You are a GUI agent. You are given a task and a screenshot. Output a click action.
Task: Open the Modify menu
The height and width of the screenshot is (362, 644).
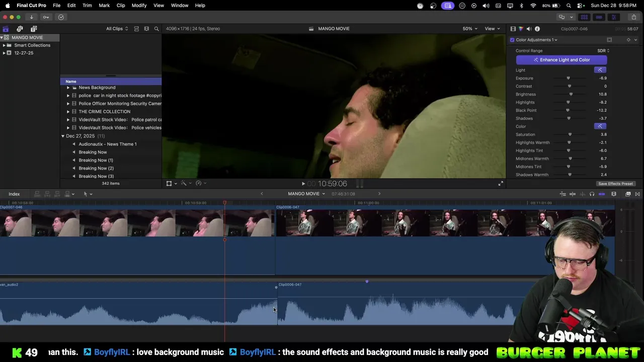pyautogui.click(x=139, y=6)
